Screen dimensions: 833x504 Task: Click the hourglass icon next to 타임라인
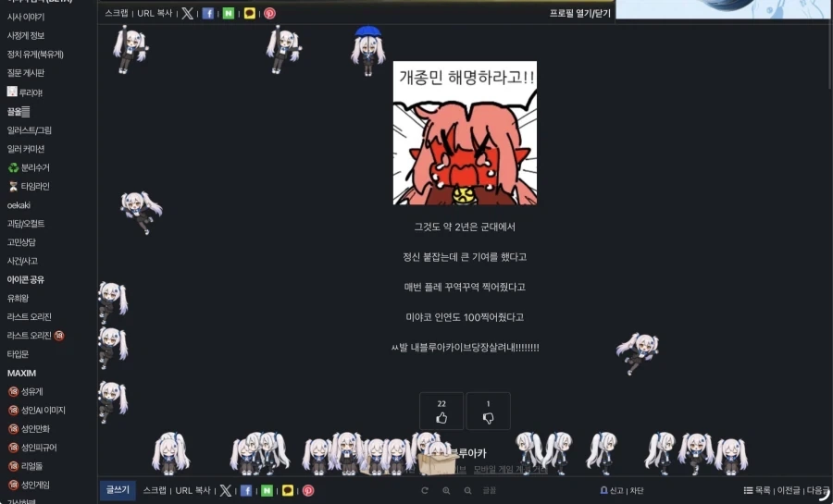[13, 186]
